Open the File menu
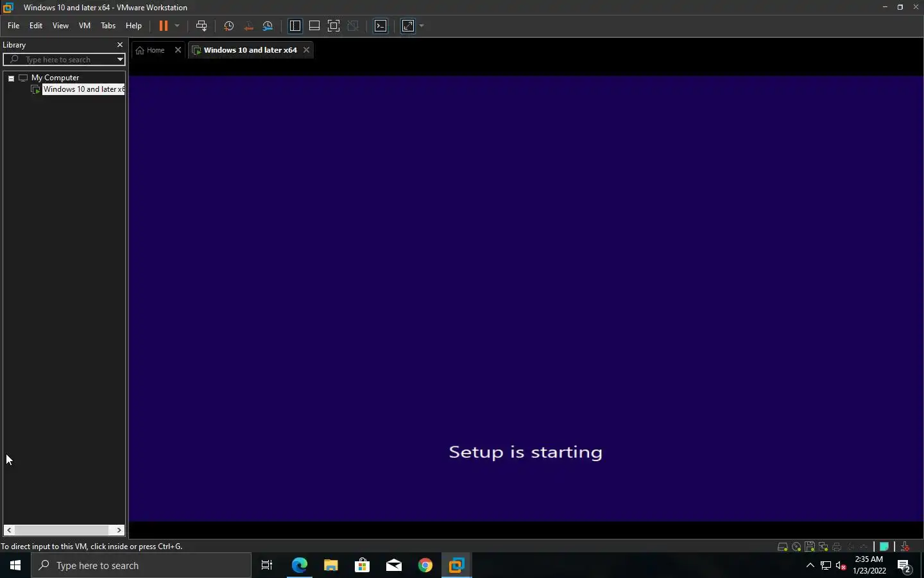Screen dimensions: 924x578 tap(13, 26)
